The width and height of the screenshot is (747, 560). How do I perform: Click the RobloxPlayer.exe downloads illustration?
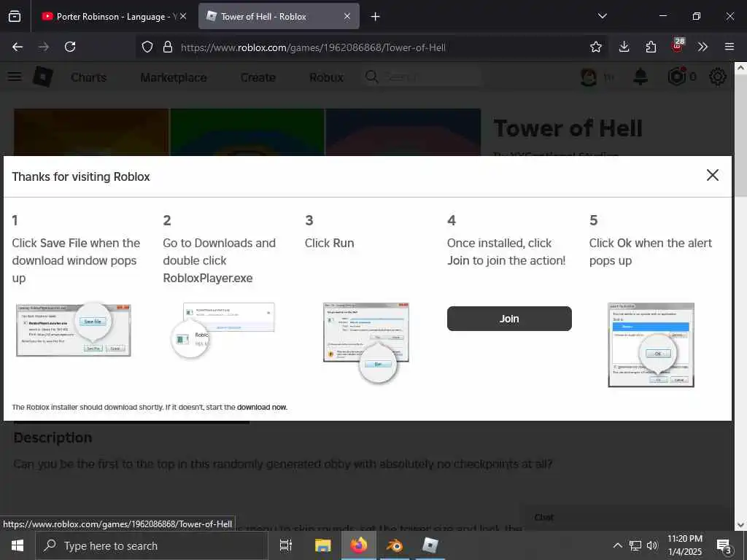pos(223,330)
